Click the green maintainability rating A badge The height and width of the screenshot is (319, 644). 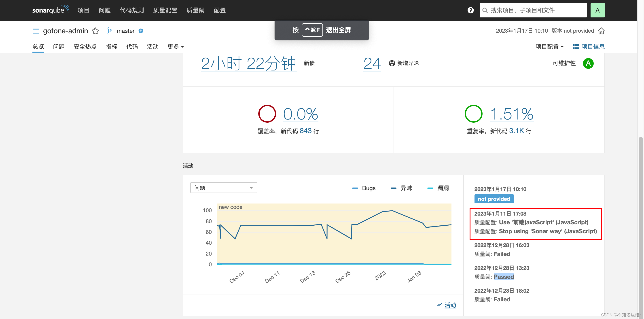click(588, 63)
